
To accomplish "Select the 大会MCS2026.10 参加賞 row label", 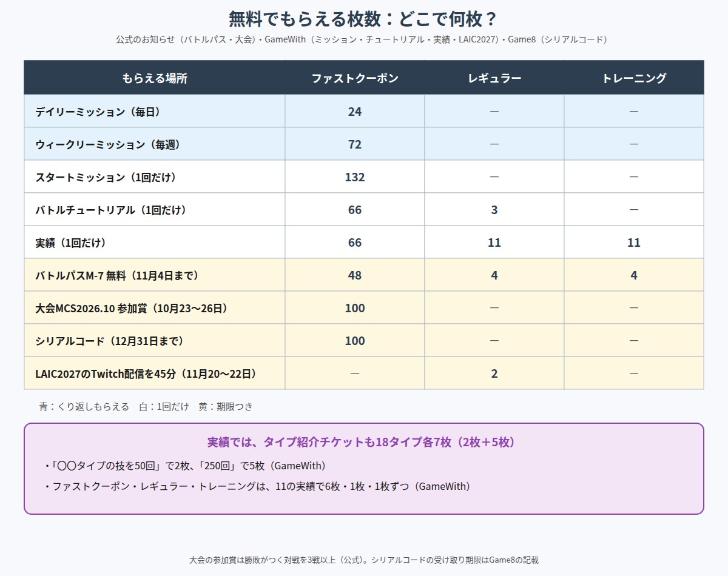I will [x=132, y=308].
